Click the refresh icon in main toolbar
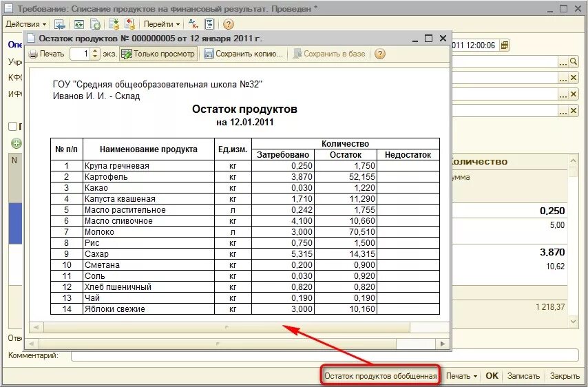 (x=78, y=24)
